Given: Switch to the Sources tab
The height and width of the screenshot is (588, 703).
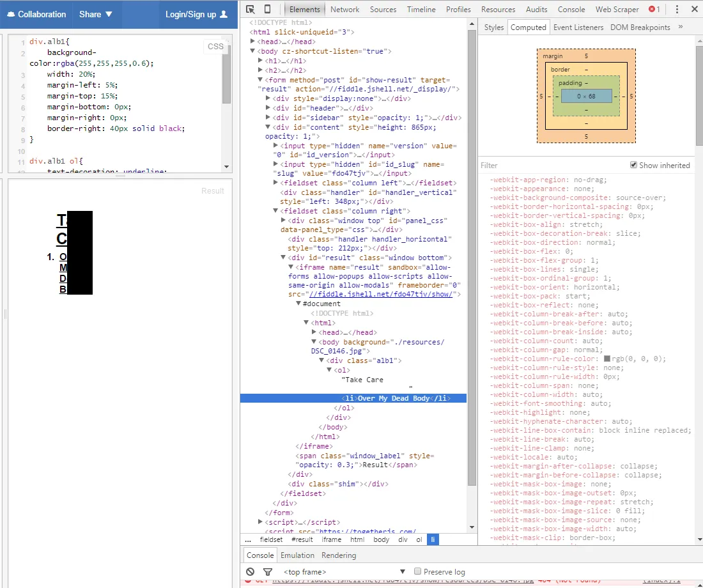Looking at the screenshot, I should pos(383,10).
